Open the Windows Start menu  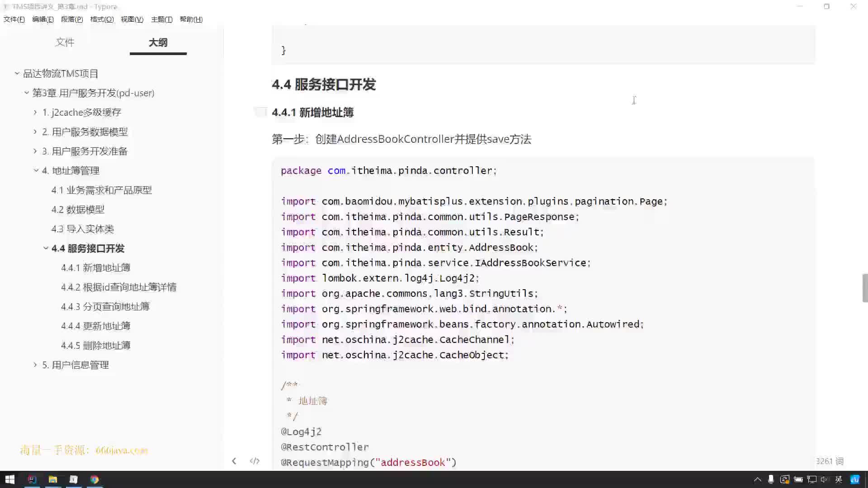pyautogui.click(x=9, y=479)
